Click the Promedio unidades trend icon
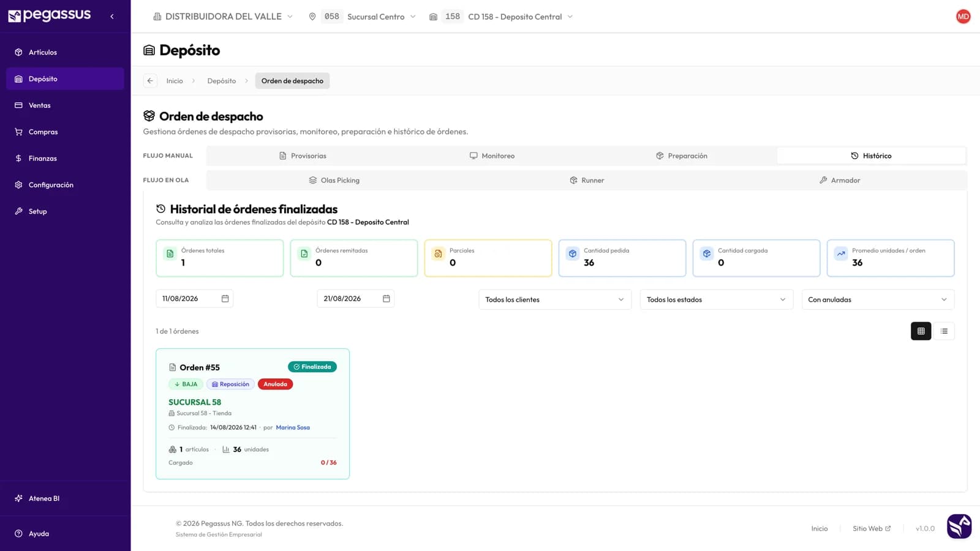Screen dimensions: 980x551 [x=841, y=253]
